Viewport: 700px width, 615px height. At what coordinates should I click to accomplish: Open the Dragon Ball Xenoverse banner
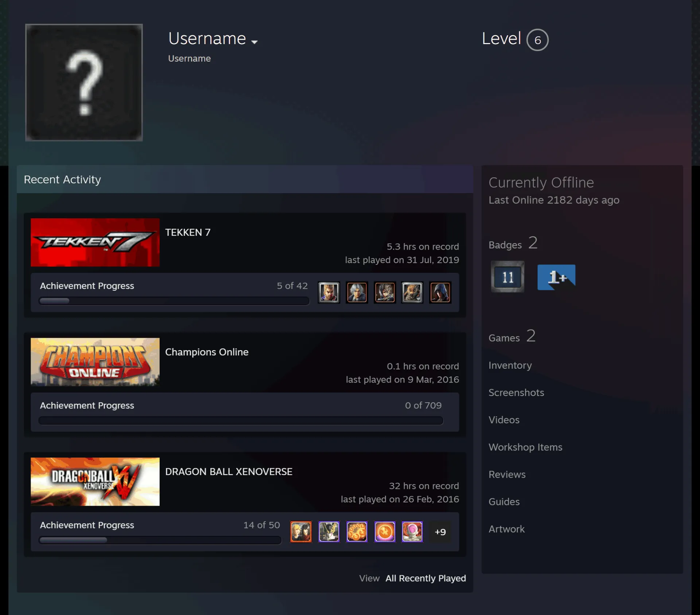95,482
